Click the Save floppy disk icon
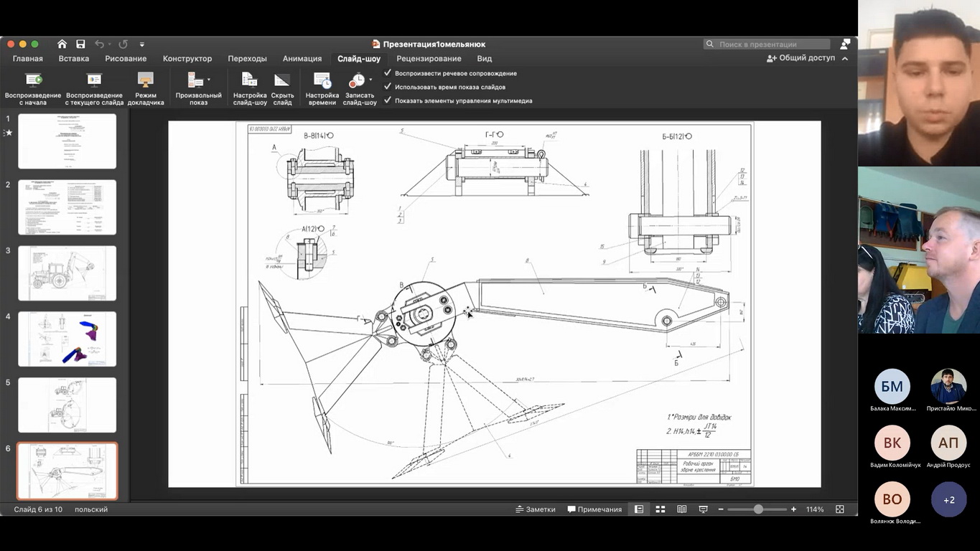The image size is (980, 551). [81, 44]
